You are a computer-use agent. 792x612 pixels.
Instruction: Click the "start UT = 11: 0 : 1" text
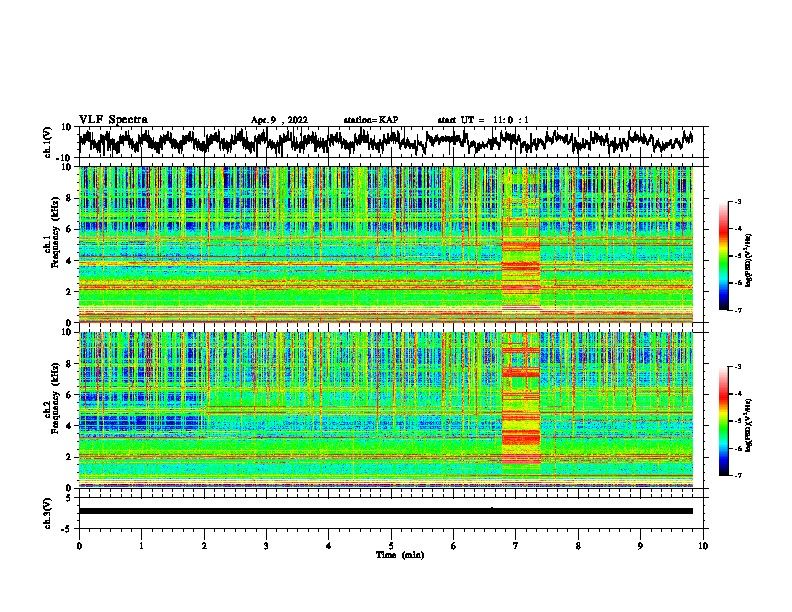pyautogui.click(x=483, y=120)
